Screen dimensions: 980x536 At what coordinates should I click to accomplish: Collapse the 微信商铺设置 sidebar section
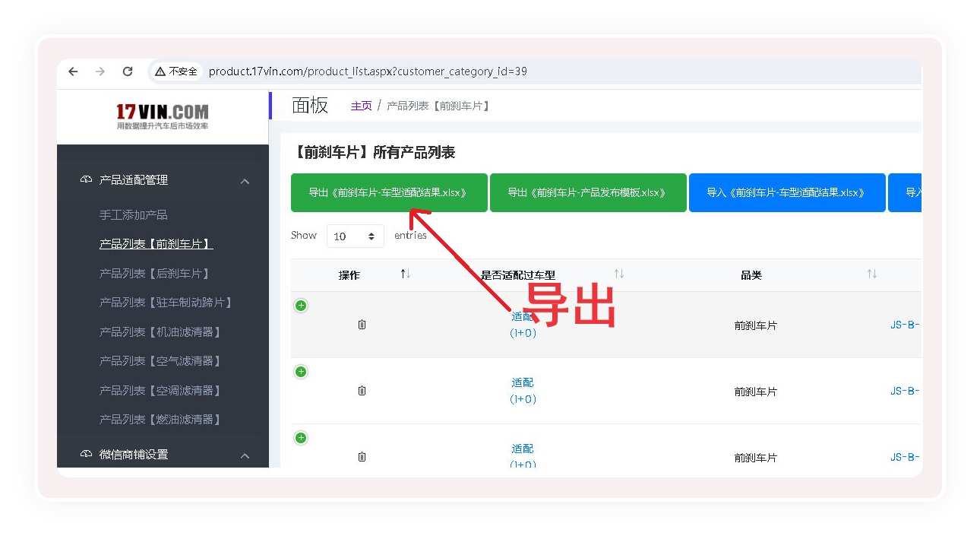coord(245,455)
